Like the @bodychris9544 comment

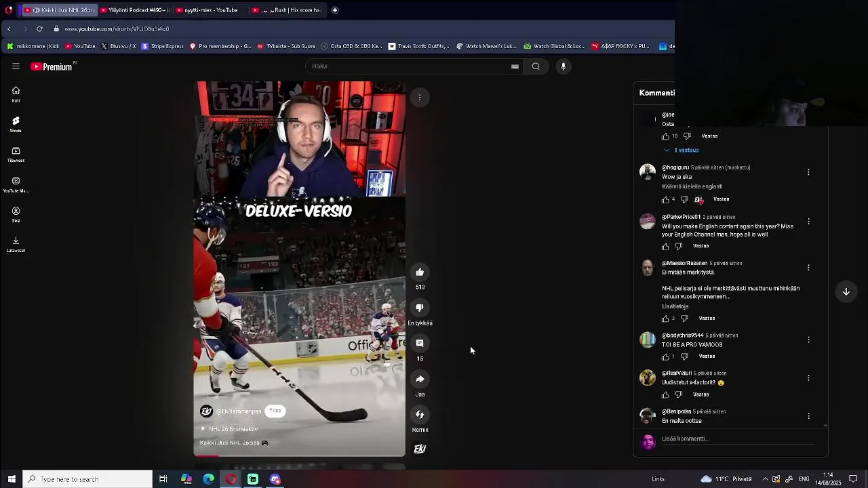(665, 357)
